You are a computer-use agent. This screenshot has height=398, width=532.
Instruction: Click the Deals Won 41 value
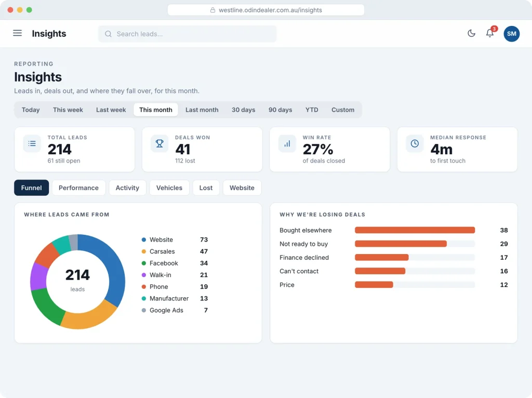click(x=182, y=149)
